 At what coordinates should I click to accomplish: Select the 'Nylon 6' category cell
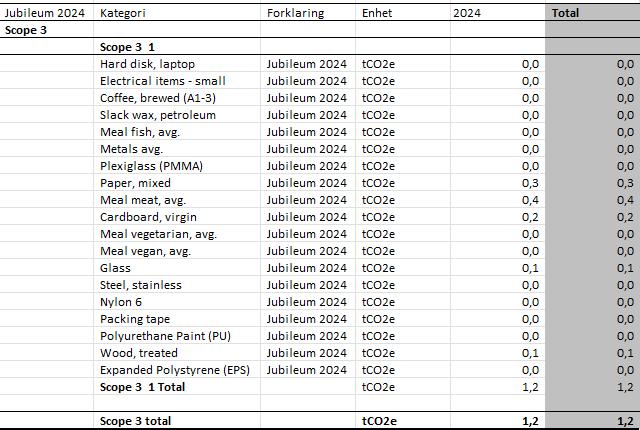click(121, 302)
